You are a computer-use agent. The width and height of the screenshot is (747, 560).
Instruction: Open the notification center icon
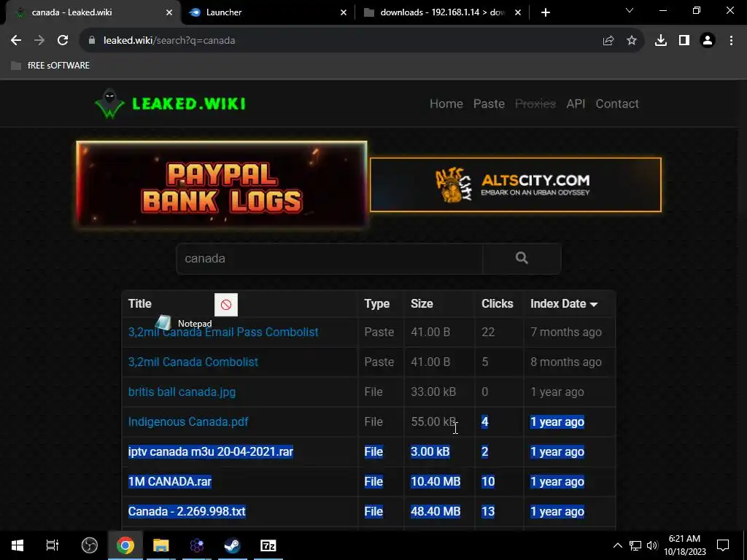[723, 545]
